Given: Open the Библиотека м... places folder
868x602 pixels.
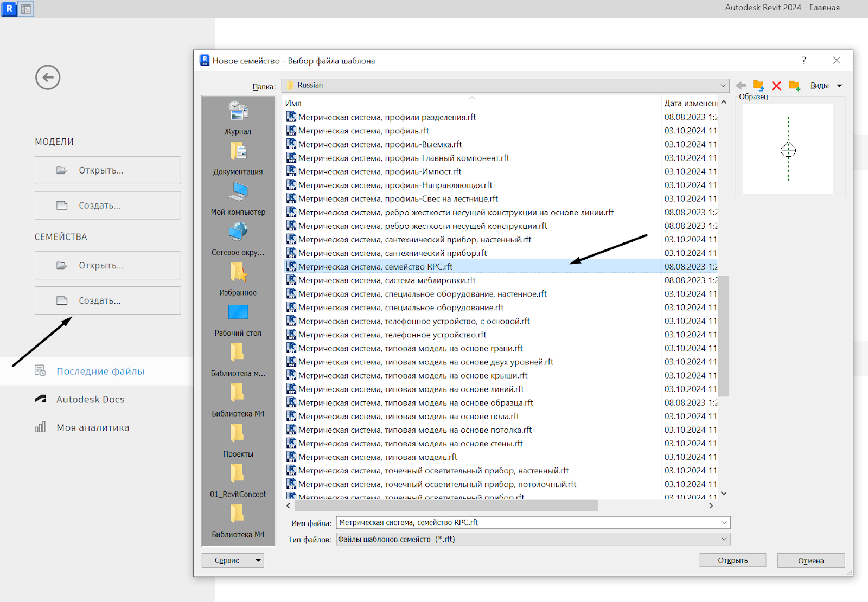Looking at the screenshot, I should point(237,353).
